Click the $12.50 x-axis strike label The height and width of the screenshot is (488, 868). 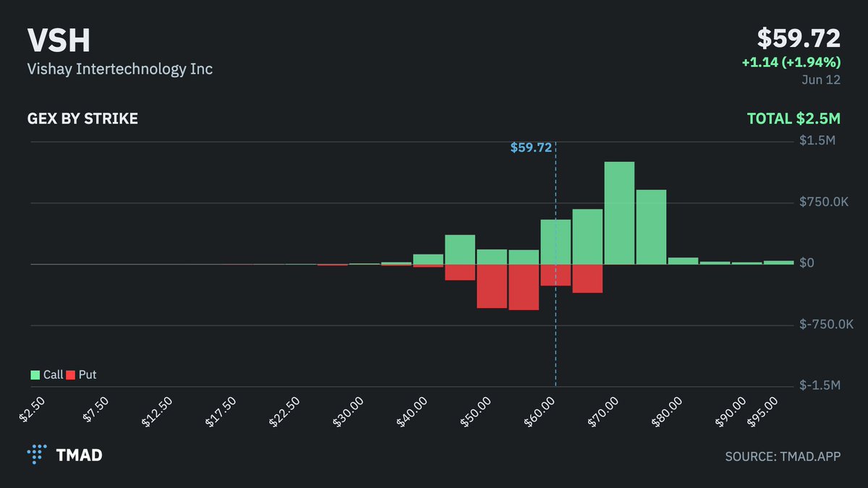pos(158,411)
